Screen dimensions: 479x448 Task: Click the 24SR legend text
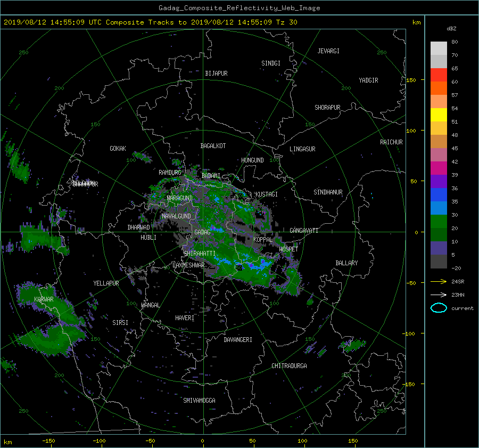pyautogui.click(x=458, y=282)
